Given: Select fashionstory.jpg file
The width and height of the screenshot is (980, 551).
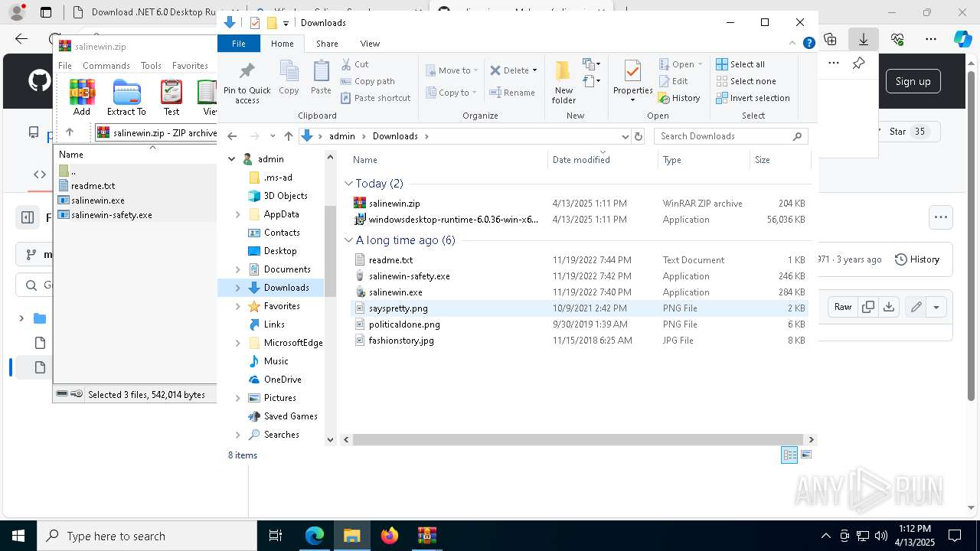Looking at the screenshot, I should [401, 341].
